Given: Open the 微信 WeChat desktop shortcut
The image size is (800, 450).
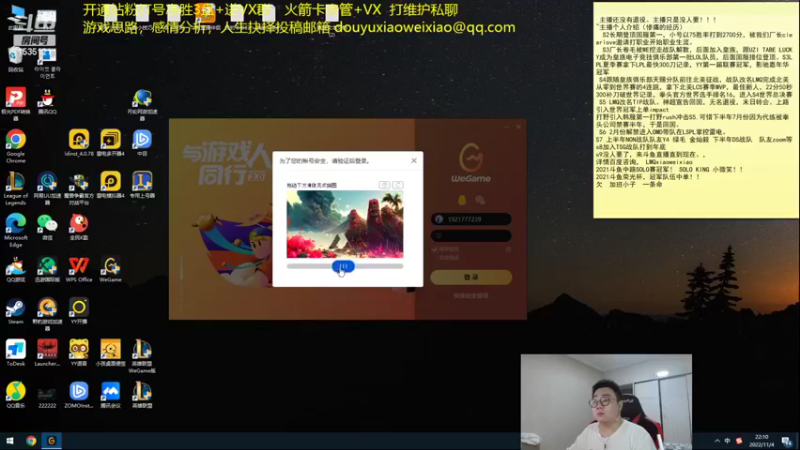Looking at the screenshot, I should 47,227.
